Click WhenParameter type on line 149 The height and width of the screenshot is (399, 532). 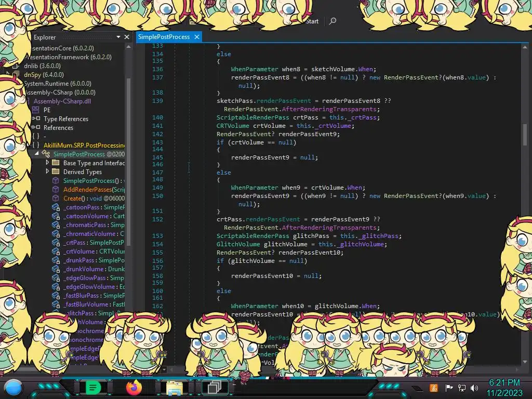click(x=255, y=188)
